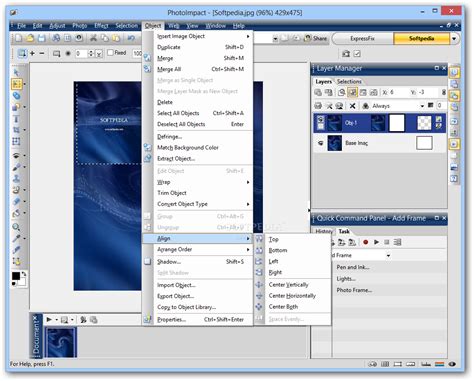The width and height of the screenshot is (474, 381).
Task: Toggle the Fixed checkbox in attribute toolbar
Action: pos(110,53)
